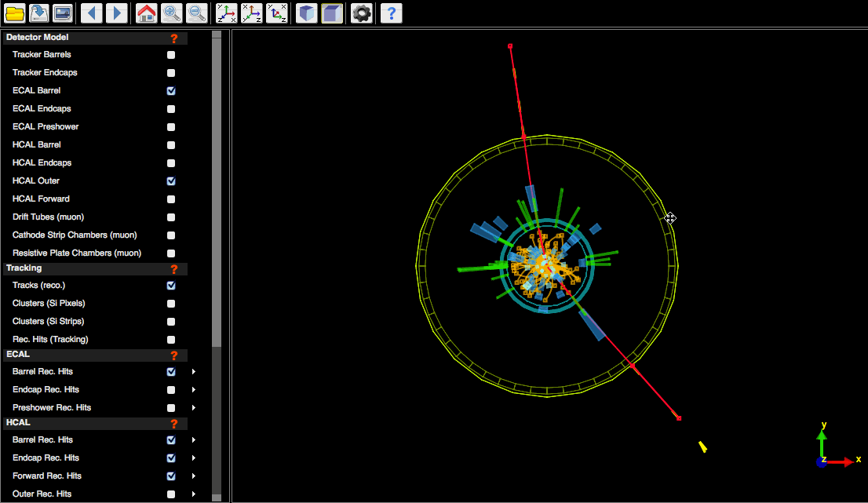Screen dimensions: 868x503
Task: Reset the view with the home icon
Action: click(x=146, y=13)
